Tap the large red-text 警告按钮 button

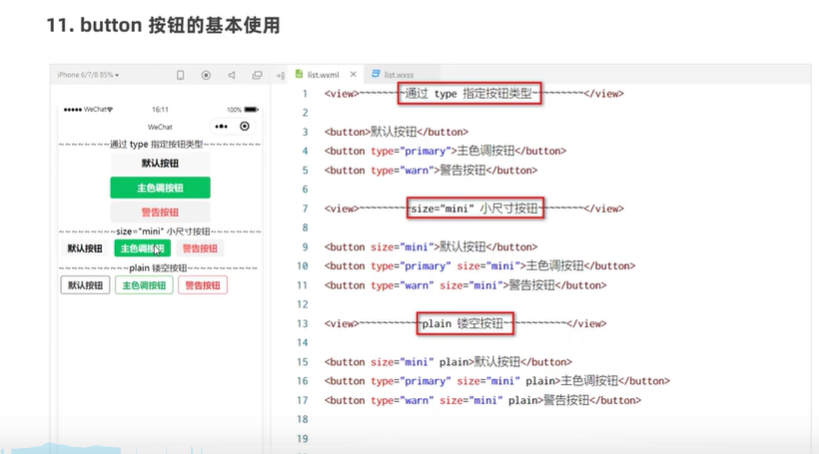[x=160, y=212]
